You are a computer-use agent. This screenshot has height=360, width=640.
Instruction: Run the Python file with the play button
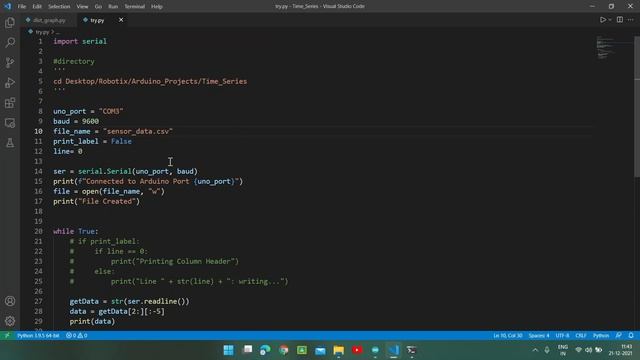pyautogui.click(x=602, y=20)
